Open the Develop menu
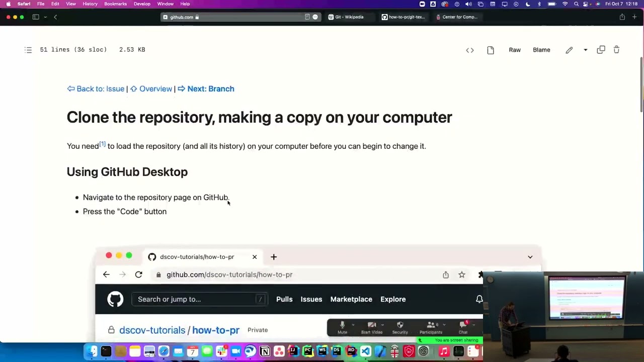 pyautogui.click(x=142, y=4)
